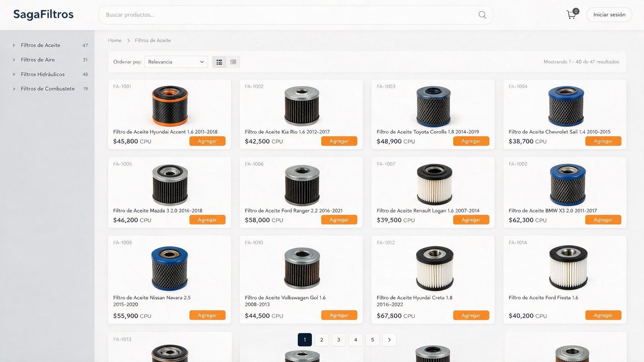The height and width of the screenshot is (362, 644).
Task: Add Toyota Corolla filter to cart
Action: click(x=471, y=141)
